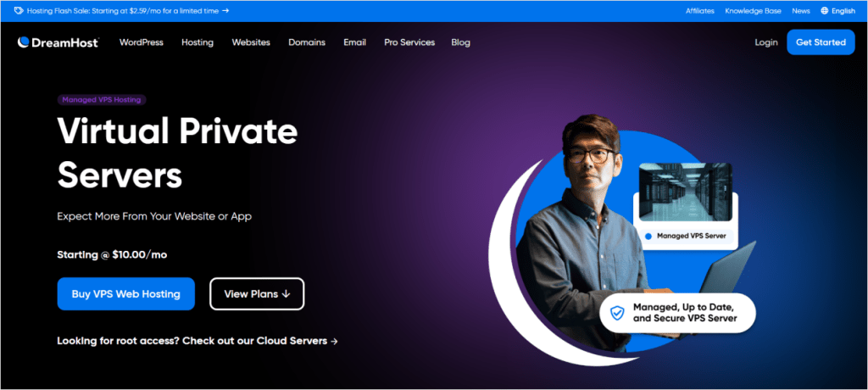Click the Login link

click(x=766, y=42)
